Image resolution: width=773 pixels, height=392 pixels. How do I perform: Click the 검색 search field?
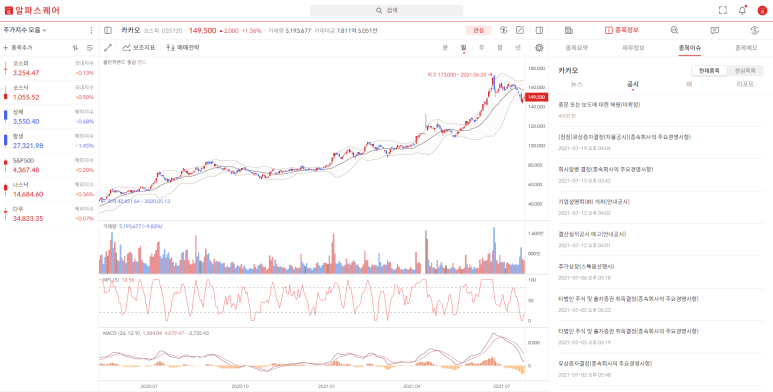click(386, 10)
